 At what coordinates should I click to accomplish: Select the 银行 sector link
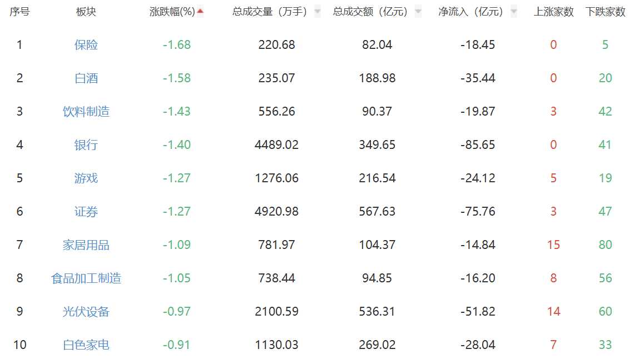coord(86,145)
